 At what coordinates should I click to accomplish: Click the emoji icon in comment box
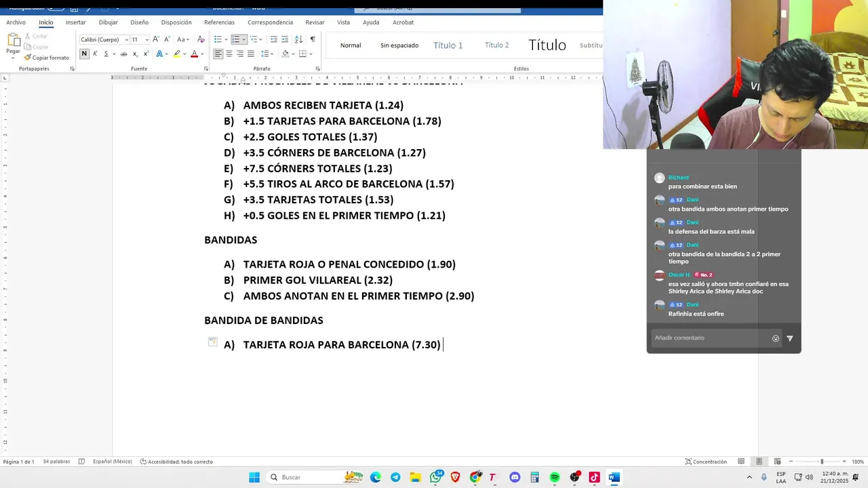pyautogui.click(x=776, y=338)
